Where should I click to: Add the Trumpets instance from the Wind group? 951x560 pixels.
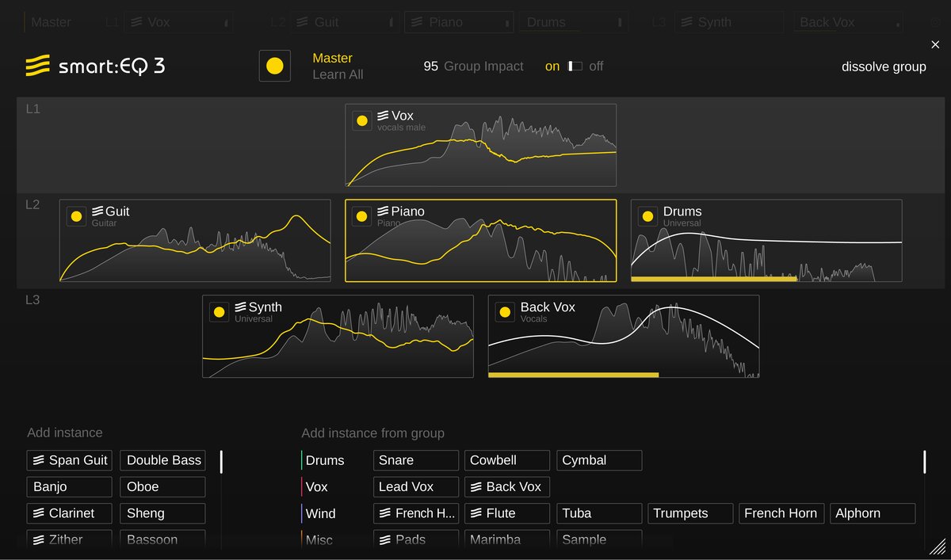click(x=690, y=513)
